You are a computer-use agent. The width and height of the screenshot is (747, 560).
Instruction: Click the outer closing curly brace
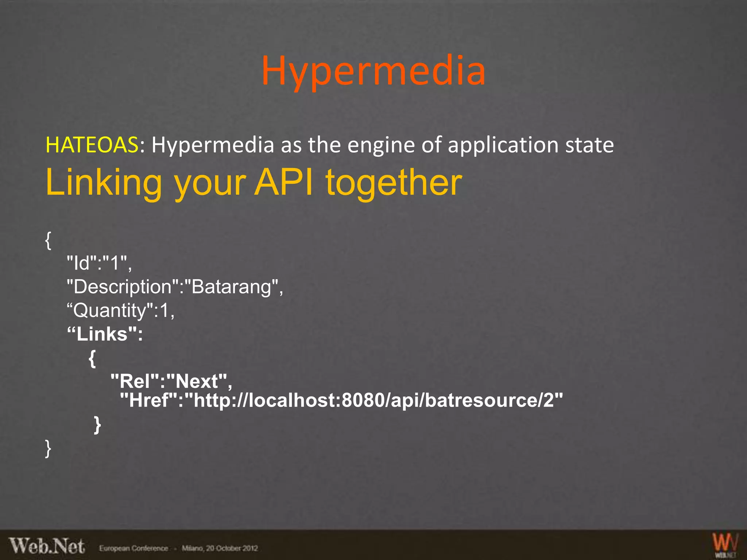(48, 448)
